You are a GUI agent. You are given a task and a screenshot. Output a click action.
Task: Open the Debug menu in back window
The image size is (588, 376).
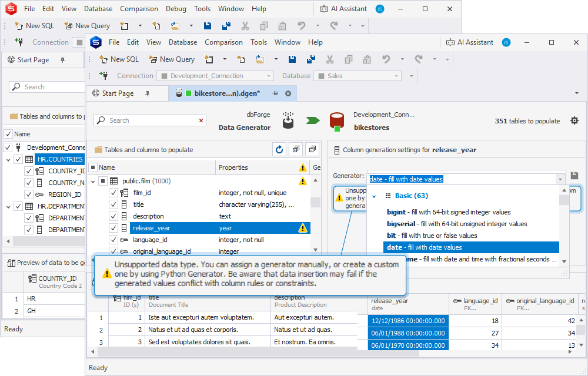tap(176, 9)
